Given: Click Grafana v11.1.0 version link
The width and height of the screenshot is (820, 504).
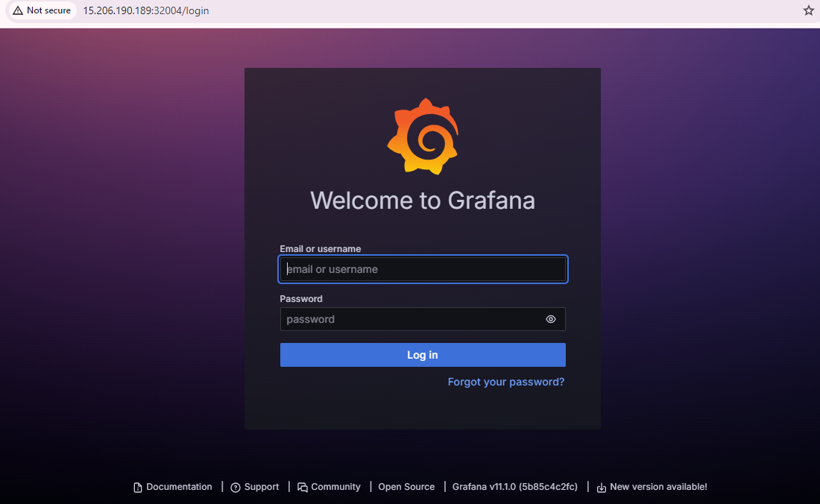Looking at the screenshot, I should point(514,487).
